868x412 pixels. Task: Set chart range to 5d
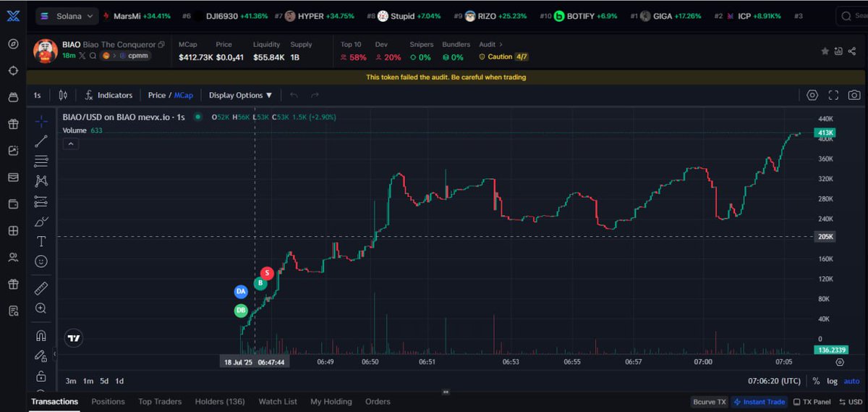coord(104,381)
